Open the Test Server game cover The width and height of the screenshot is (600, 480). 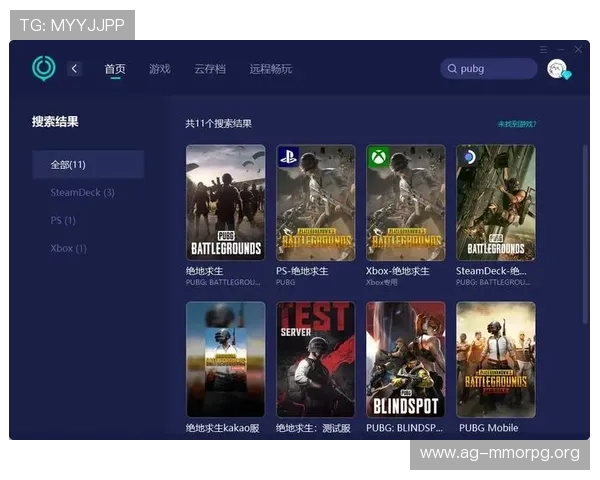click(316, 359)
